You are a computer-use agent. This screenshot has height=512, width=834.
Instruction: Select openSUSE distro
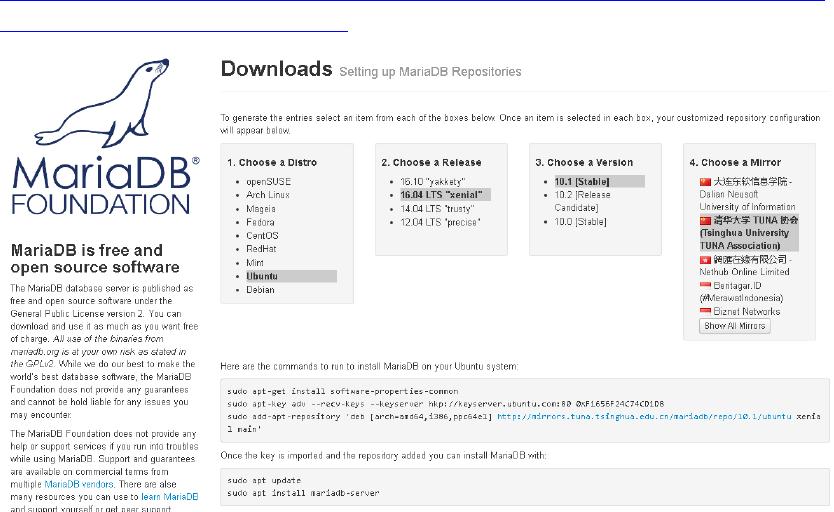click(268, 182)
